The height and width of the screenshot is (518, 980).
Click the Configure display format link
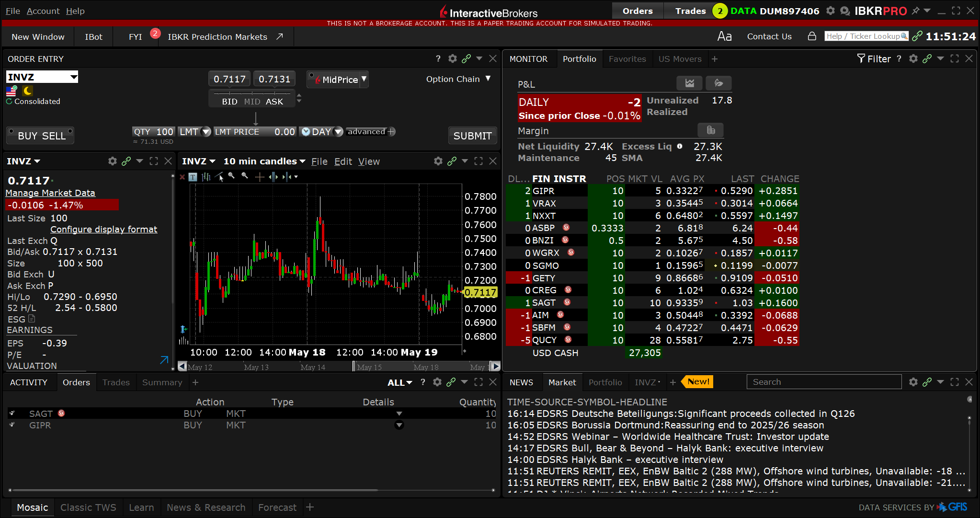[103, 229]
